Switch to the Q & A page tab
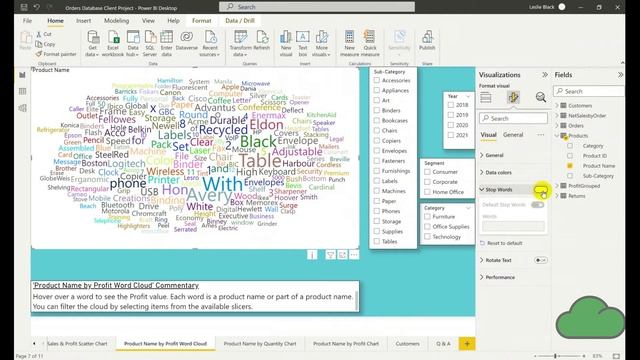 click(443, 344)
